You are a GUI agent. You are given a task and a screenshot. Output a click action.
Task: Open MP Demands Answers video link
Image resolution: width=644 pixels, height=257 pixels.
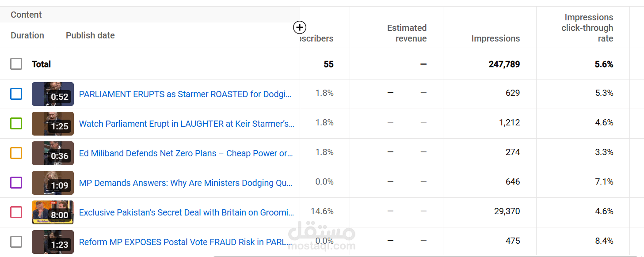[x=186, y=183]
